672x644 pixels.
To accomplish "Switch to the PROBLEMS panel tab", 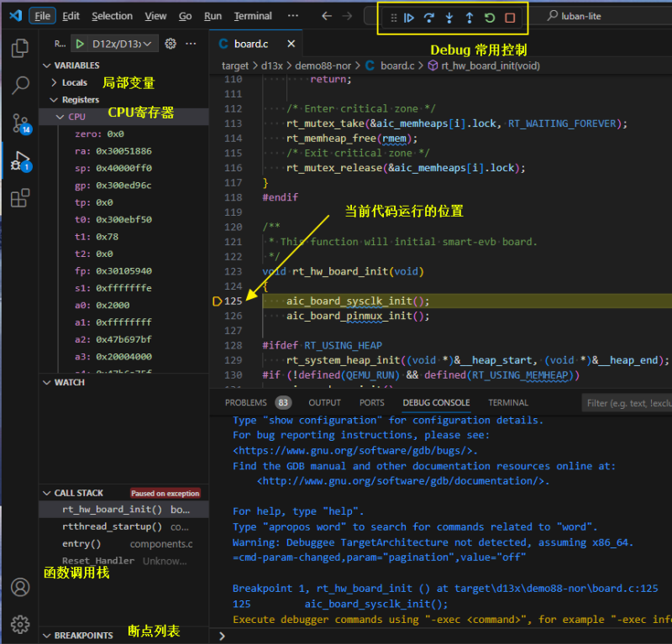I will (258, 403).
